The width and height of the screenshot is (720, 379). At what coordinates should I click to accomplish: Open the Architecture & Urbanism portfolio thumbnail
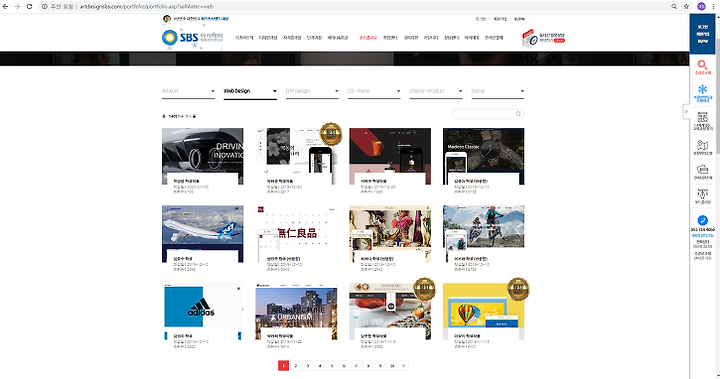[296, 311]
